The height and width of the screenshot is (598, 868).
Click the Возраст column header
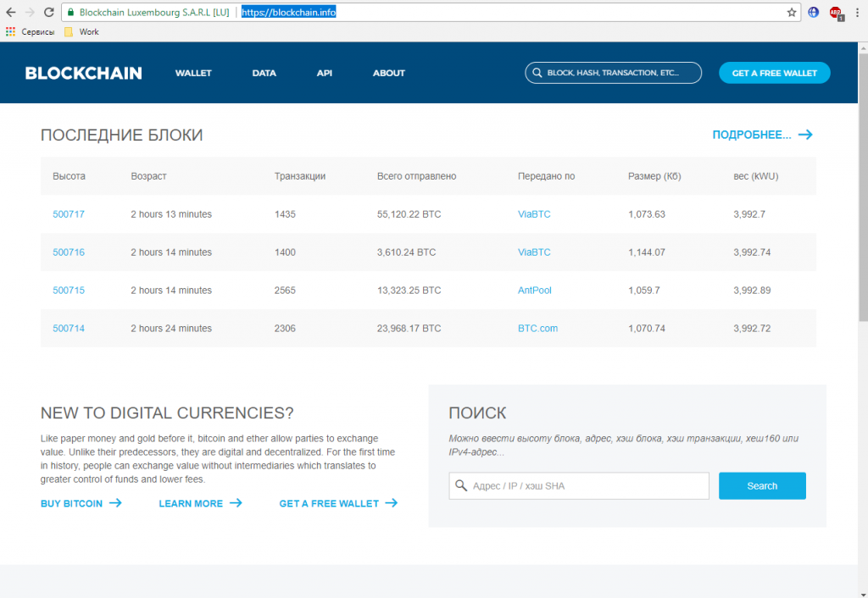148,176
